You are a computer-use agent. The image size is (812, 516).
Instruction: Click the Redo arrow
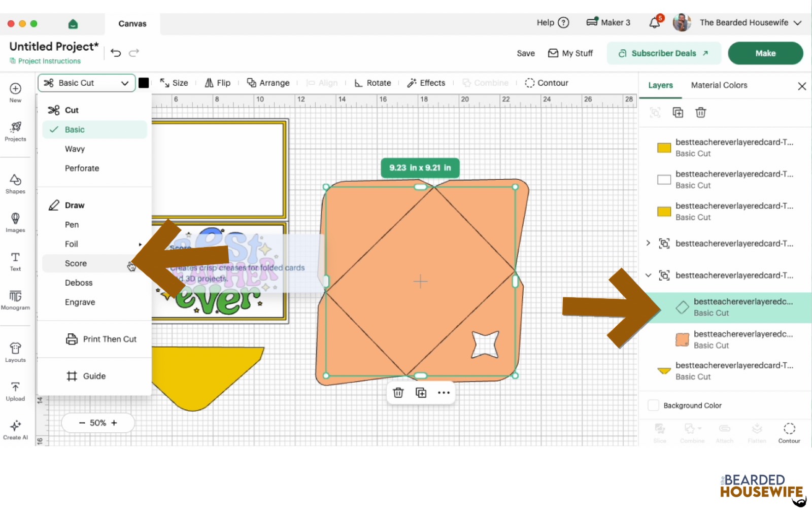(134, 53)
